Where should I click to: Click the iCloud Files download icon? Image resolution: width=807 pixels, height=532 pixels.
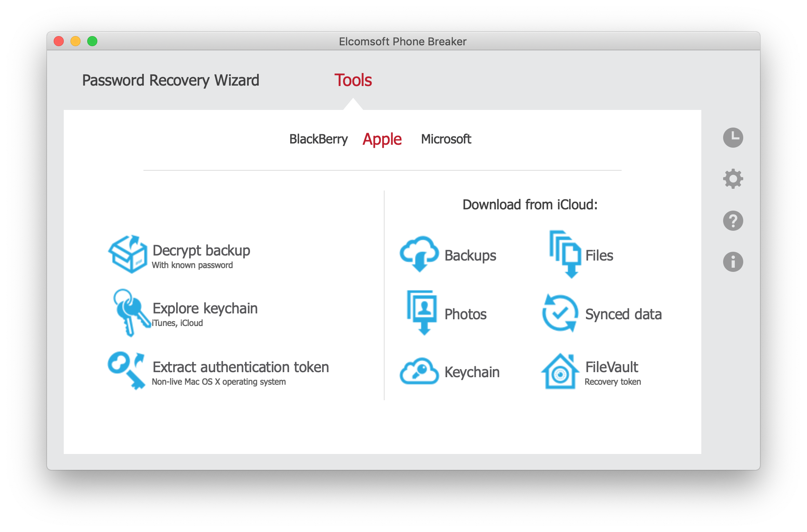[565, 254]
